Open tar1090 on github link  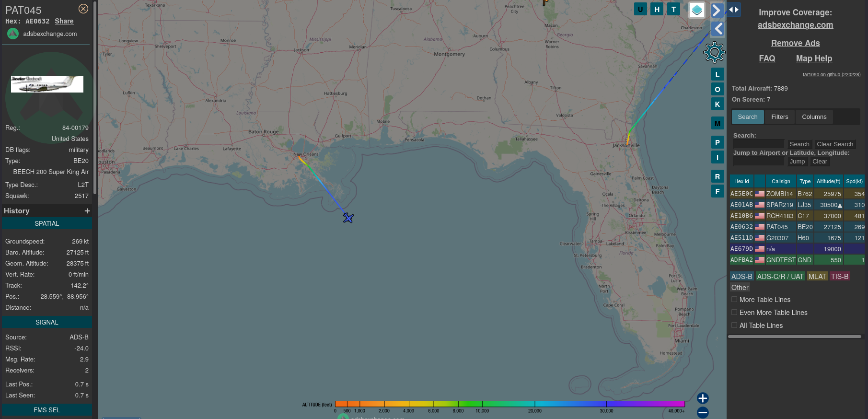click(x=832, y=74)
